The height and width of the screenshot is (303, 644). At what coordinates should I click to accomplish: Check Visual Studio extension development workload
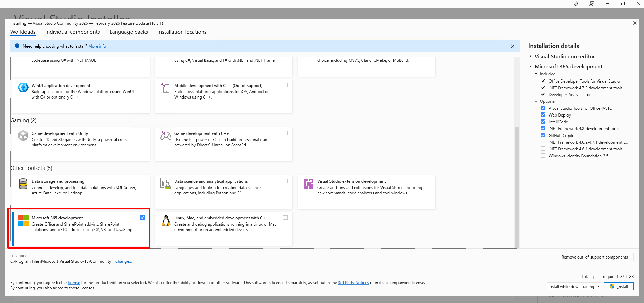(428, 181)
